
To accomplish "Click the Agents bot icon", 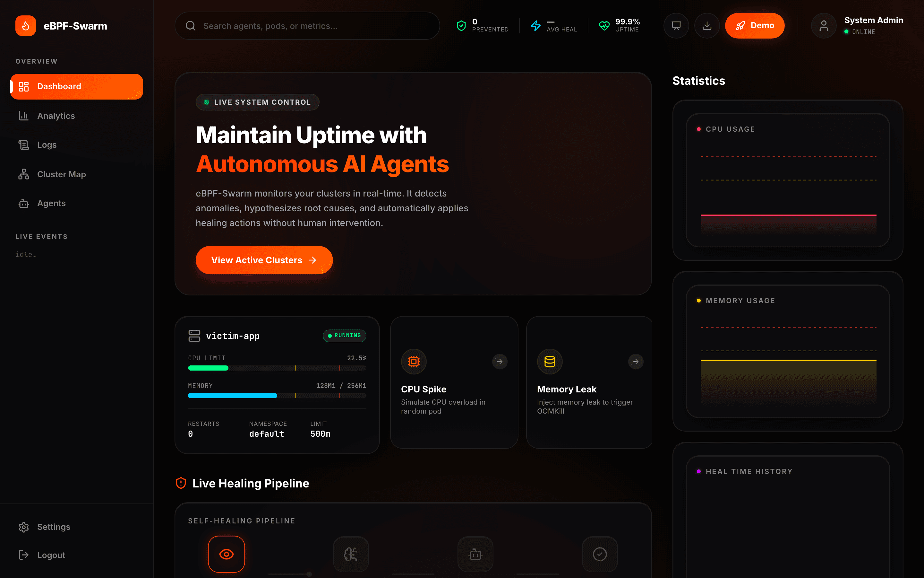I will tap(24, 203).
